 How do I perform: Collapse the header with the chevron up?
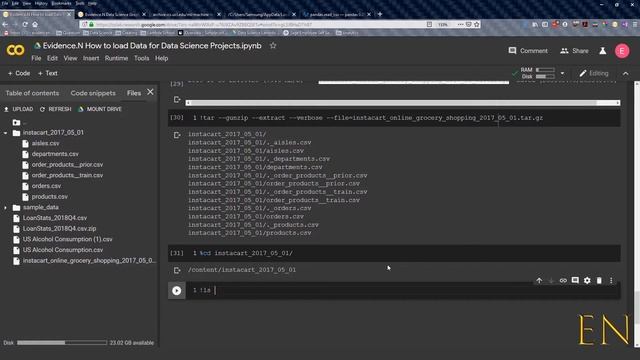click(x=626, y=73)
